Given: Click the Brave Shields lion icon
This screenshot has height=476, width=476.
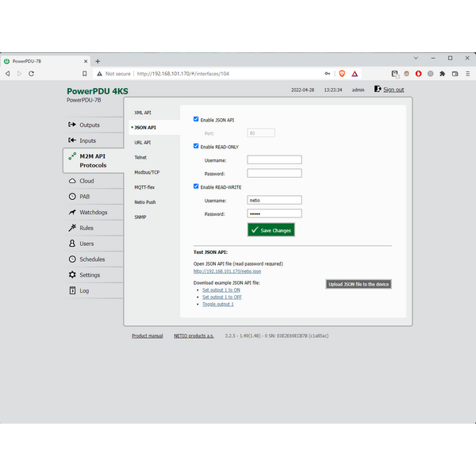Looking at the screenshot, I should pyautogui.click(x=342, y=73).
